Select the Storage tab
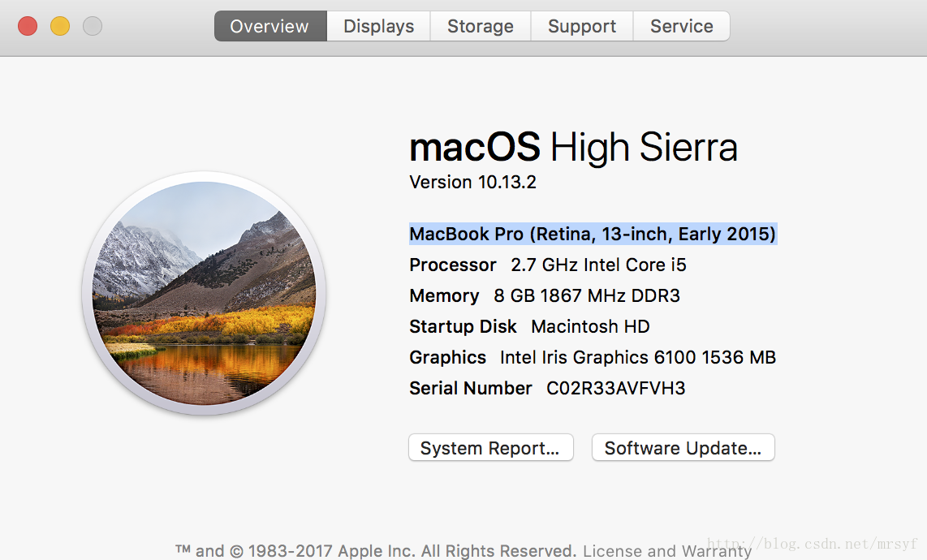 coord(481,26)
